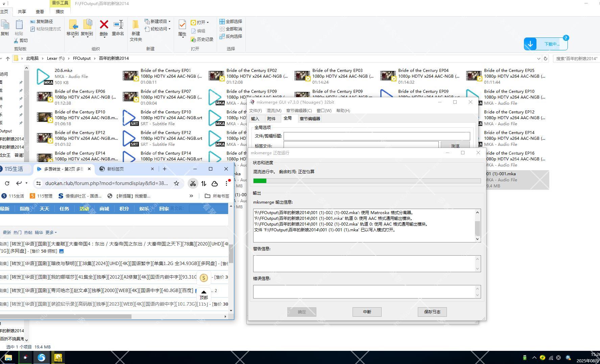Click the Properties checkmark icon
This screenshot has height=364, width=600.
182,25
